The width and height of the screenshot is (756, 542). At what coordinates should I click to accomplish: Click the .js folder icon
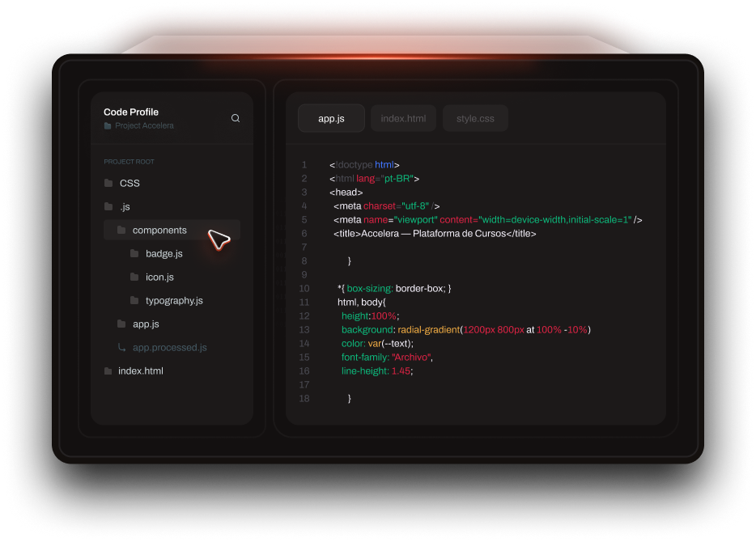pyautogui.click(x=108, y=206)
